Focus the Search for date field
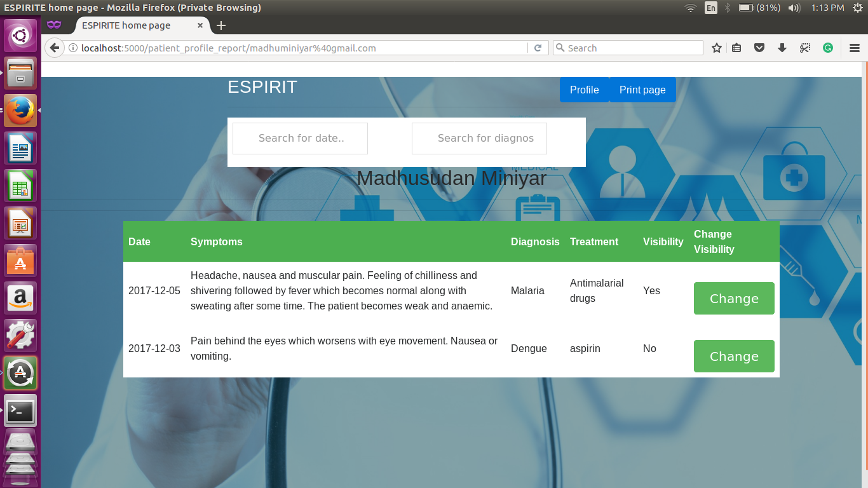 [x=300, y=139]
